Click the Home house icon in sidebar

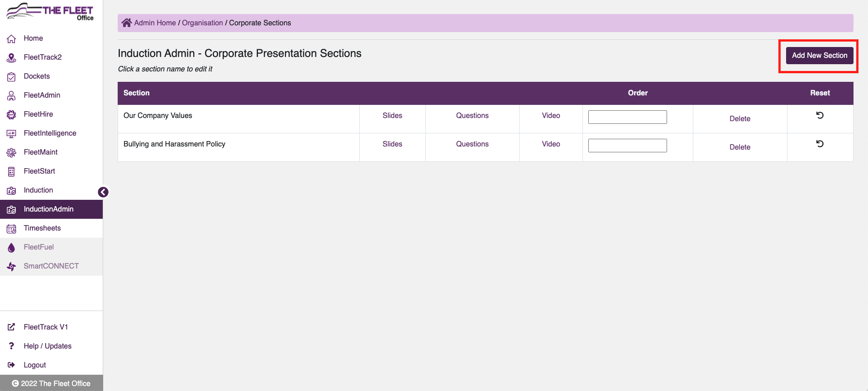point(11,39)
